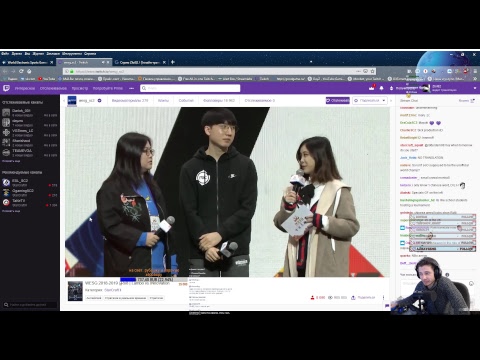Open the three-dots options under the video
Viewport: 480px width, 360px height.
tap(383, 297)
